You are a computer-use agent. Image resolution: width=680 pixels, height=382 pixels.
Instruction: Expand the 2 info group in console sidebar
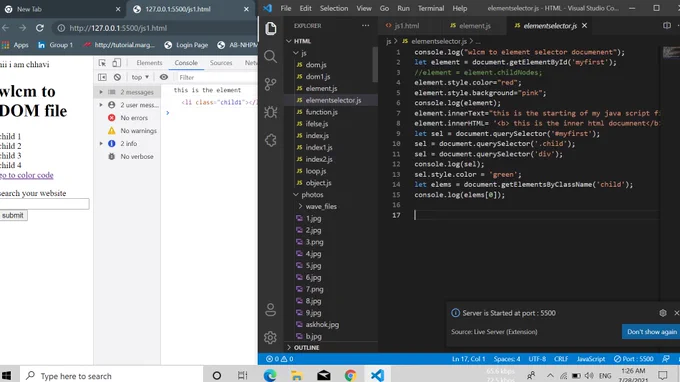(x=101, y=144)
